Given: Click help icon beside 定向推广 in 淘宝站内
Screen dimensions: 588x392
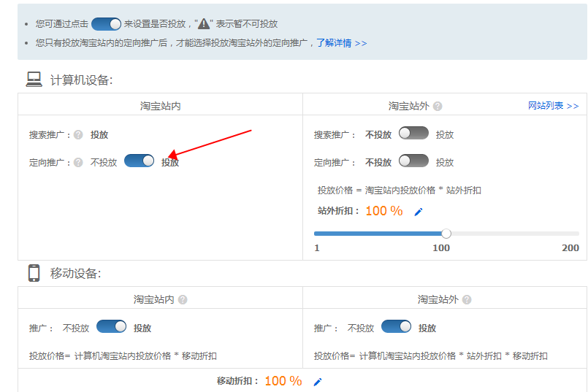Looking at the screenshot, I should (x=78, y=163).
